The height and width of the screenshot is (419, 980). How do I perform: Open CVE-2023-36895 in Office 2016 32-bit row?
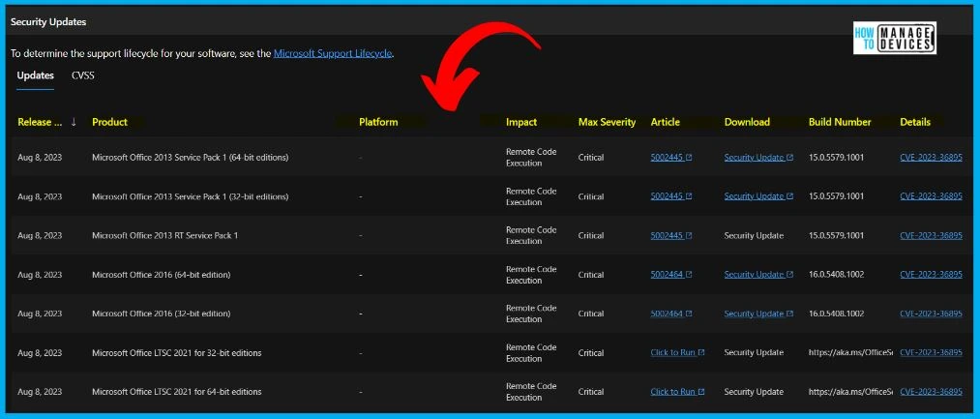[x=932, y=314]
